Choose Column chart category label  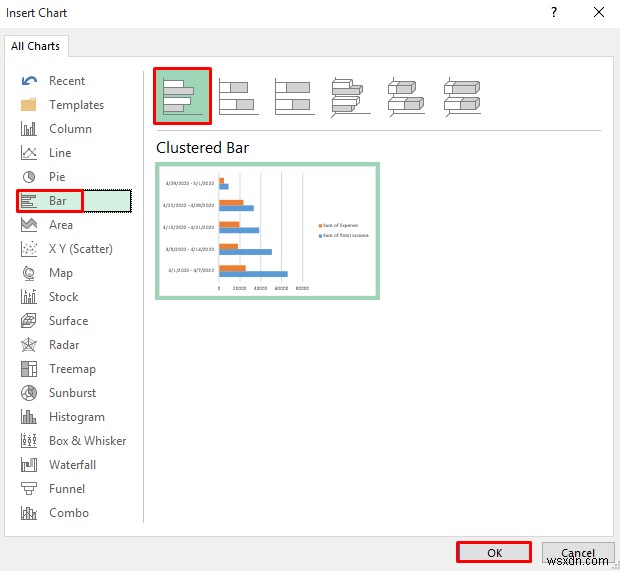[70, 129]
